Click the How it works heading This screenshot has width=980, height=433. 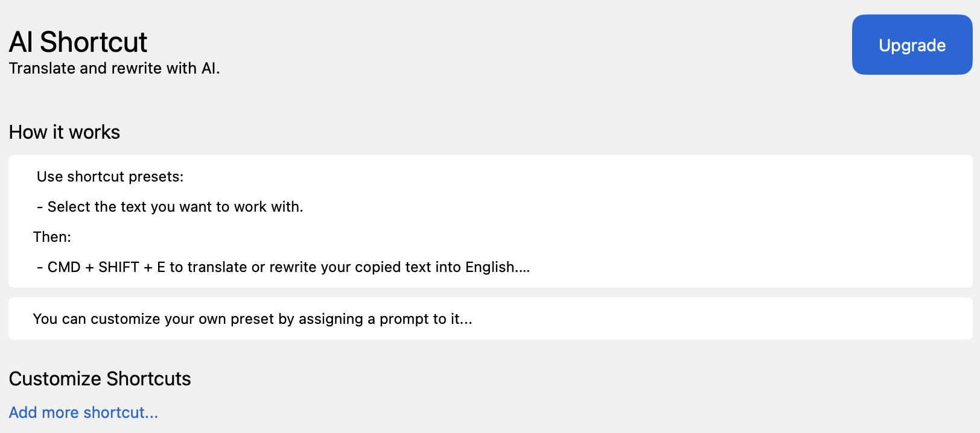pyautogui.click(x=65, y=132)
